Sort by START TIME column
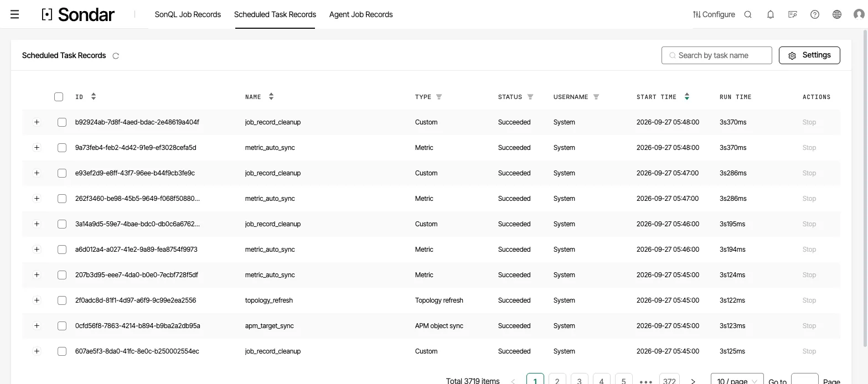868x384 pixels. 687,97
